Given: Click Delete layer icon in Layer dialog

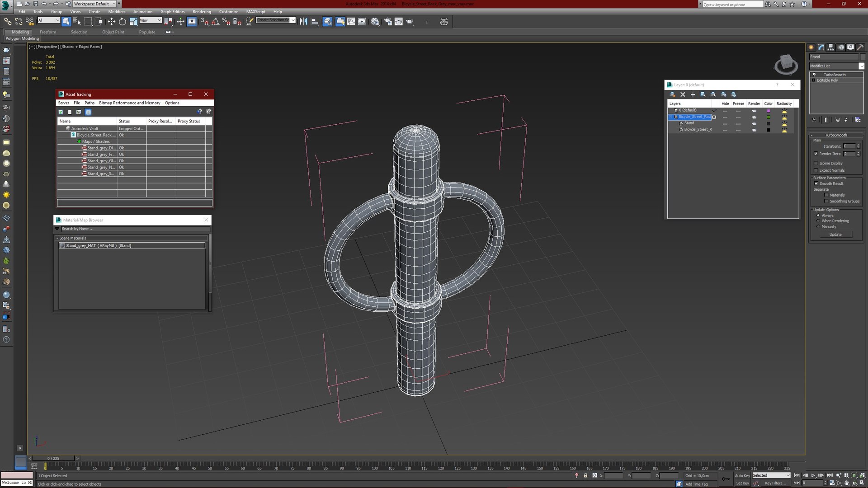Looking at the screenshot, I should click(x=683, y=94).
